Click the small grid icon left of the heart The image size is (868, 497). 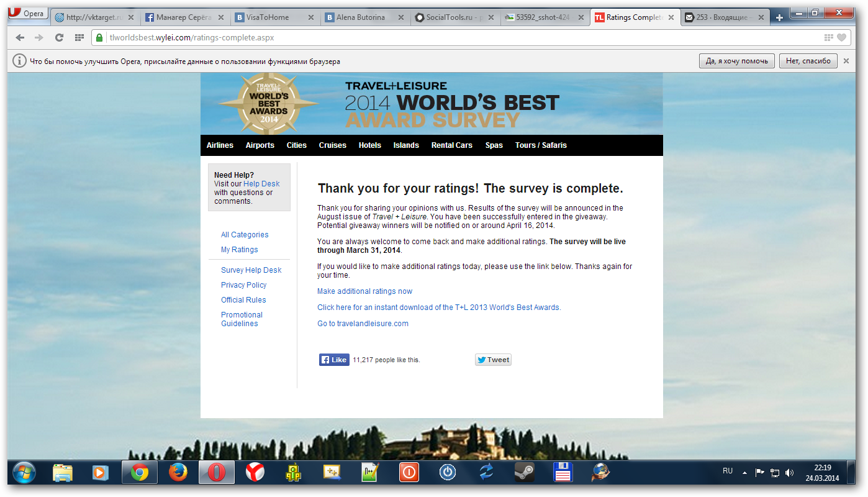(828, 37)
